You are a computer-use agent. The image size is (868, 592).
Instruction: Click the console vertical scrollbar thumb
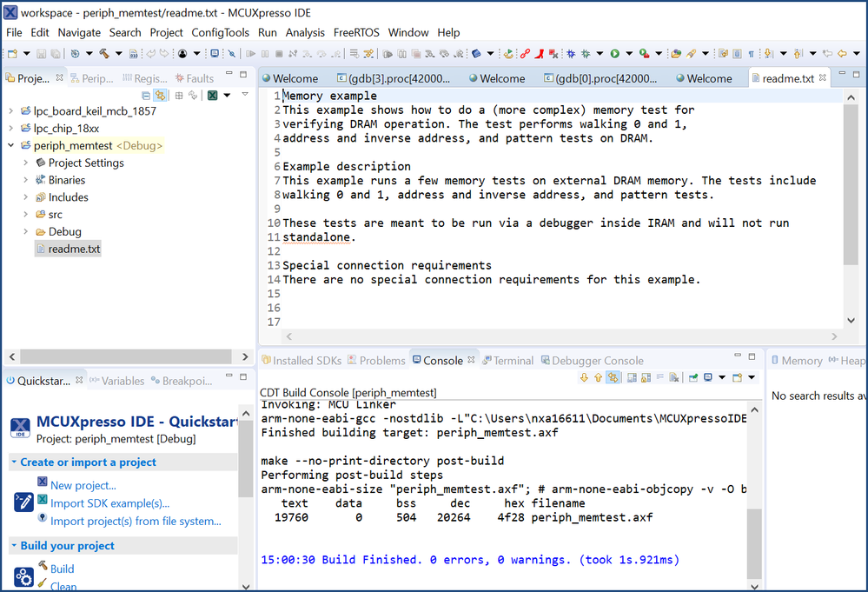[x=754, y=542]
